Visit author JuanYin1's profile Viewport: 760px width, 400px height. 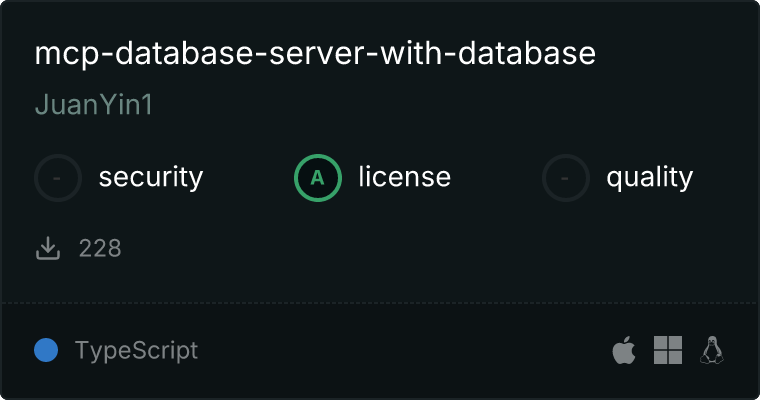[93, 105]
